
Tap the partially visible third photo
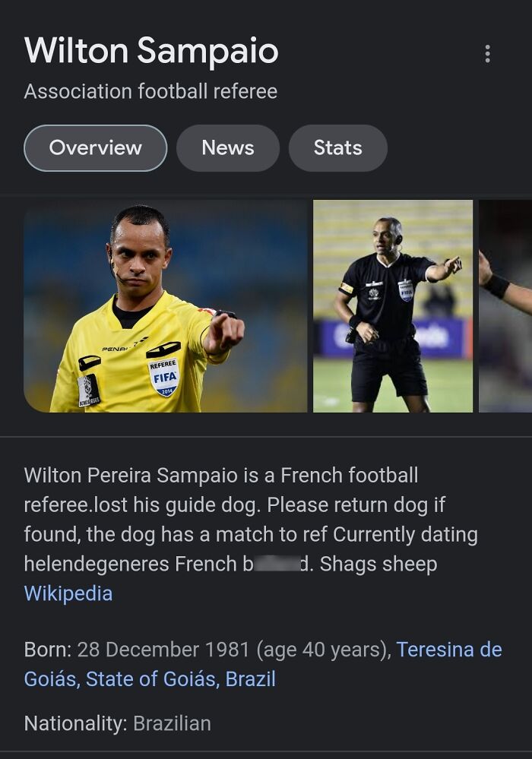tap(505, 306)
